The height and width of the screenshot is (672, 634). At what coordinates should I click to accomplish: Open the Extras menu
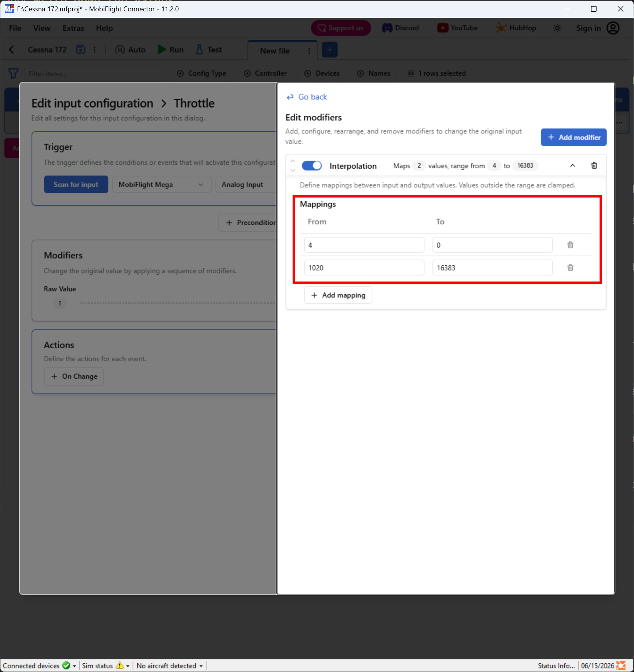tap(73, 28)
